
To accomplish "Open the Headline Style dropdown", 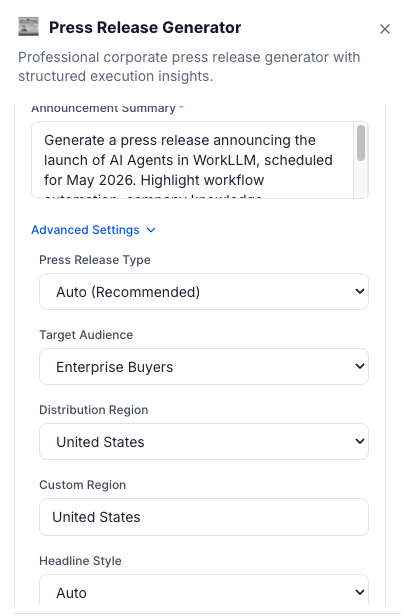I will click(204, 590).
